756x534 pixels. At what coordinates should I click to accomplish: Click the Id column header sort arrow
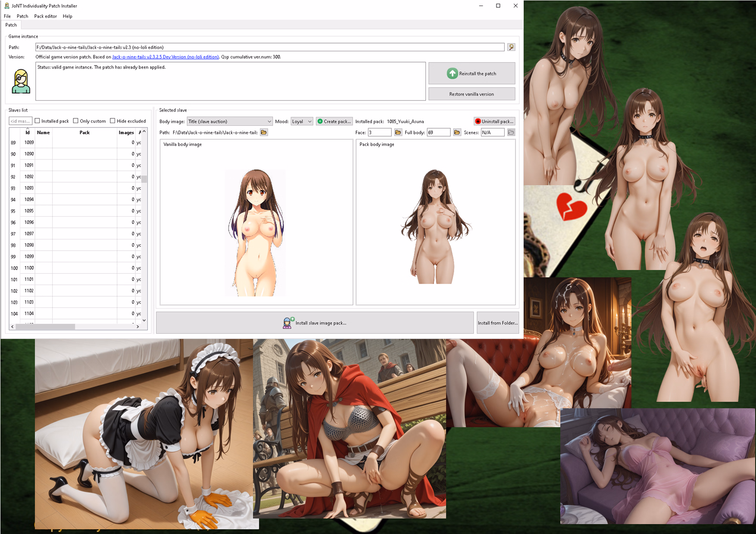28,129
